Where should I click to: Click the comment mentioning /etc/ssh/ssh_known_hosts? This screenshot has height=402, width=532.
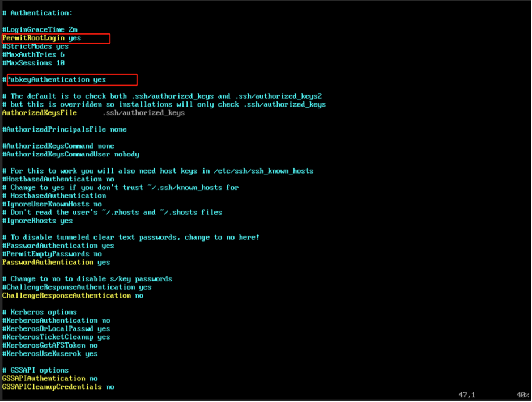click(x=158, y=171)
